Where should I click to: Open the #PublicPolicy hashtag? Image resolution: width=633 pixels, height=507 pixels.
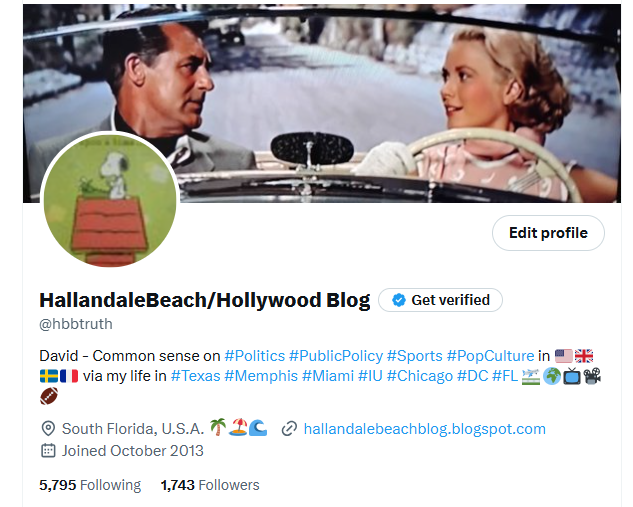(x=336, y=356)
